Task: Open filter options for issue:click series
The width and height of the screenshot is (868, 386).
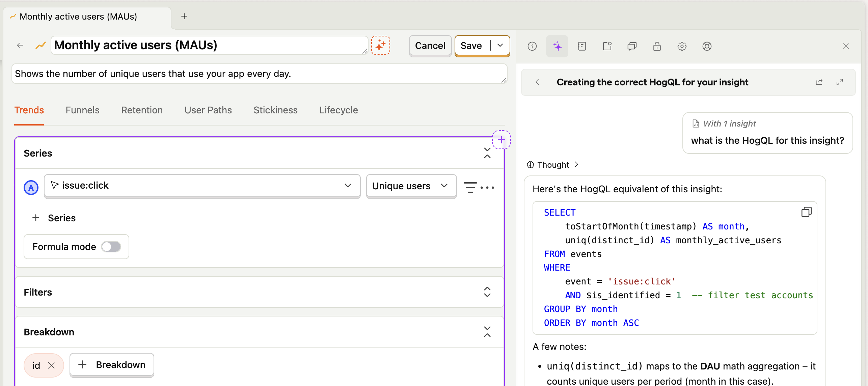Action: [x=470, y=187]
